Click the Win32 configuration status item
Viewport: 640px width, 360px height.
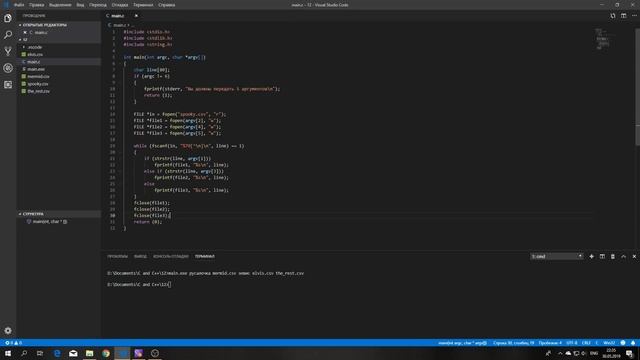(x=609, y=343)
